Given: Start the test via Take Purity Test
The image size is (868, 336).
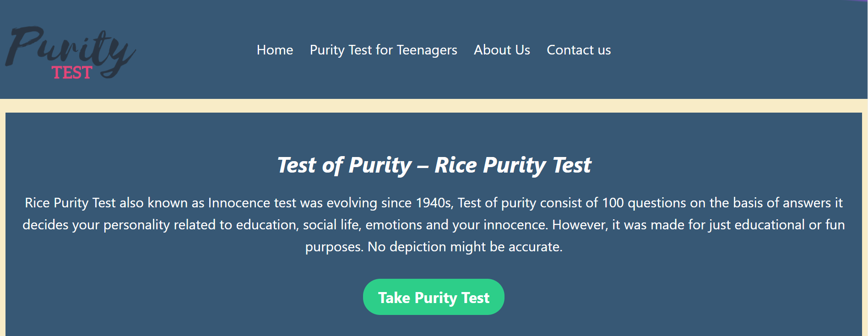Looking at the screenshot, I should click(434, 297).
